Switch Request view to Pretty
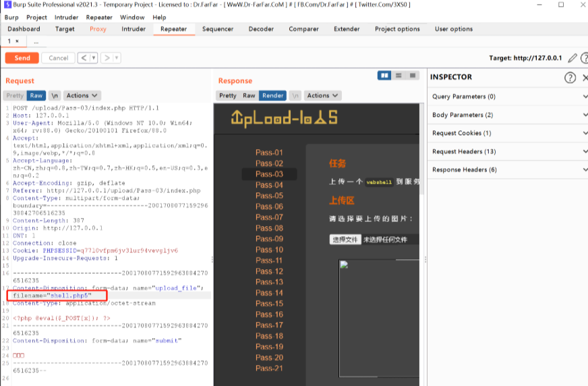The image size is (588, 386). (x=15, y=96)
